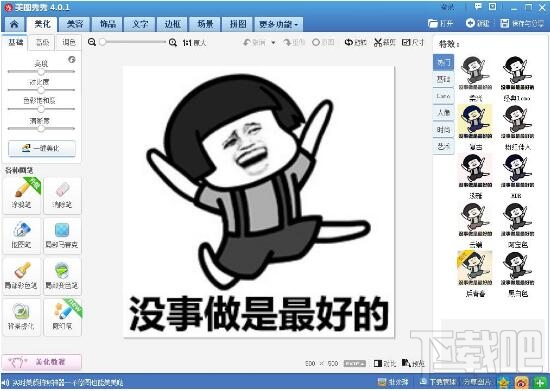Click the 原图 original image button
This screenshot has width=550, height=391.
pyautogui.click(x=323, y=42)
